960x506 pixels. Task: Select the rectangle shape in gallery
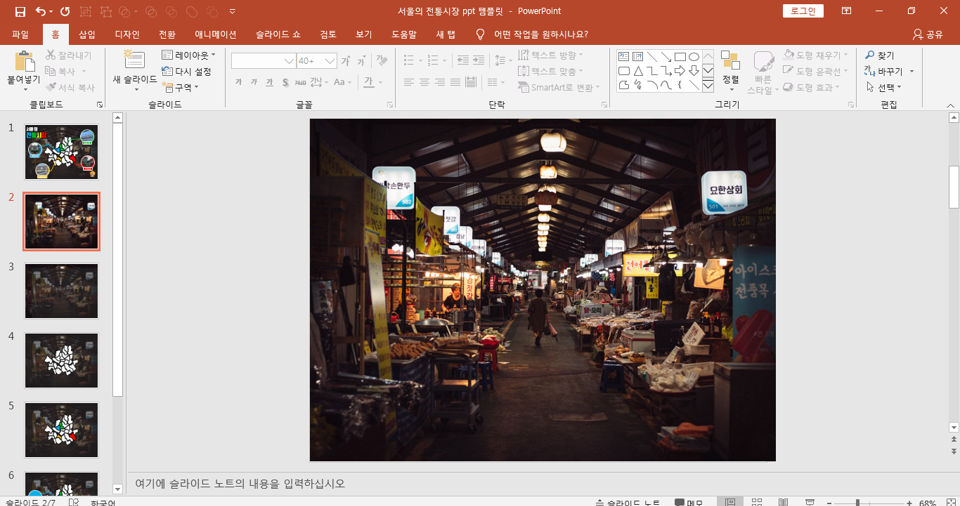click(x=680, y=56)
